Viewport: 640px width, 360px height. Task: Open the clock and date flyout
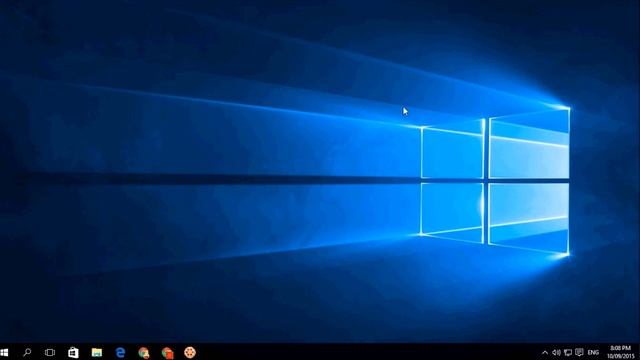tap(621, 352)
